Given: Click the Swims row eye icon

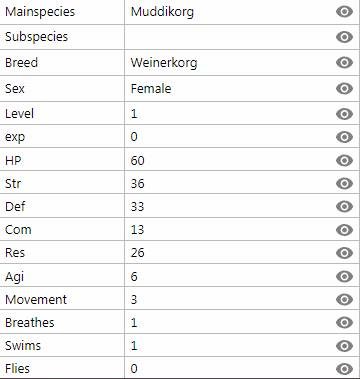Looking at the screenshot, I should (344, 346).
